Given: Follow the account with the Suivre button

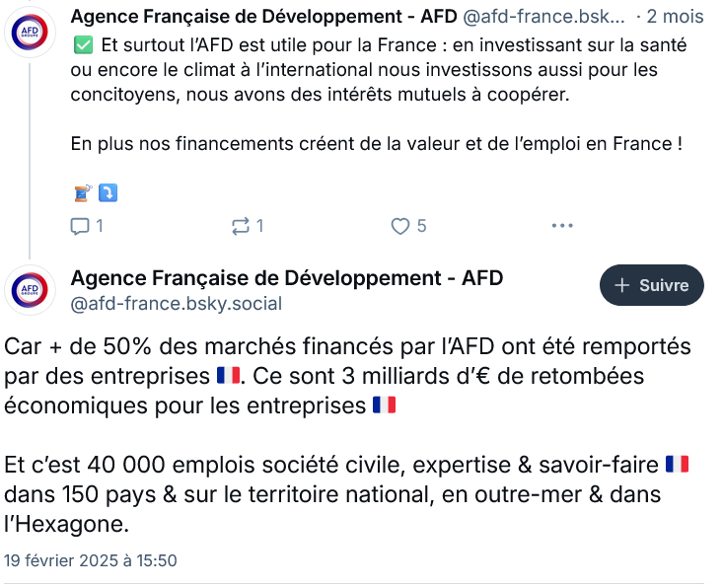Looking at the screenshot, I should [651, 285].
